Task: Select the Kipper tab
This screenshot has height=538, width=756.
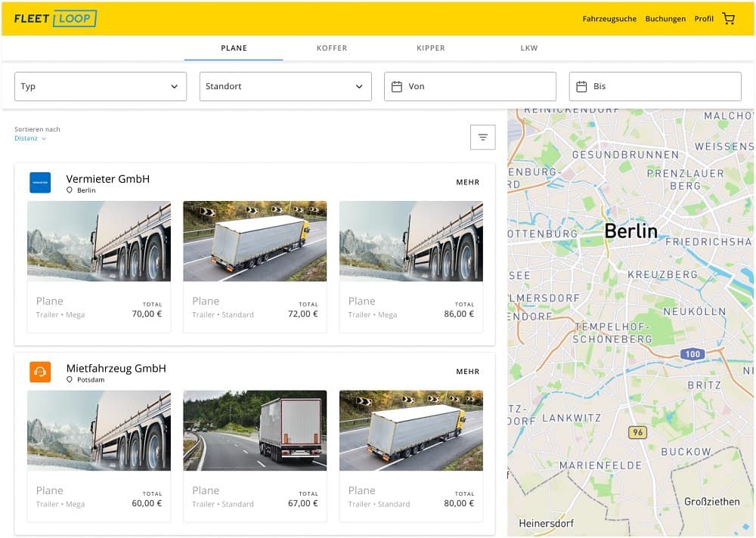Action: [x=431, y=48]
